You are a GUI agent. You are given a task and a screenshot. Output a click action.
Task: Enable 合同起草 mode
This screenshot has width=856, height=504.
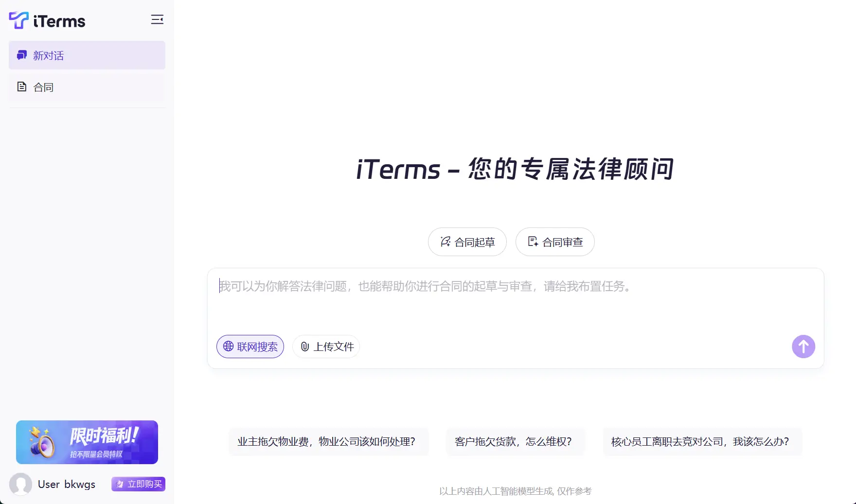point(467,242)
